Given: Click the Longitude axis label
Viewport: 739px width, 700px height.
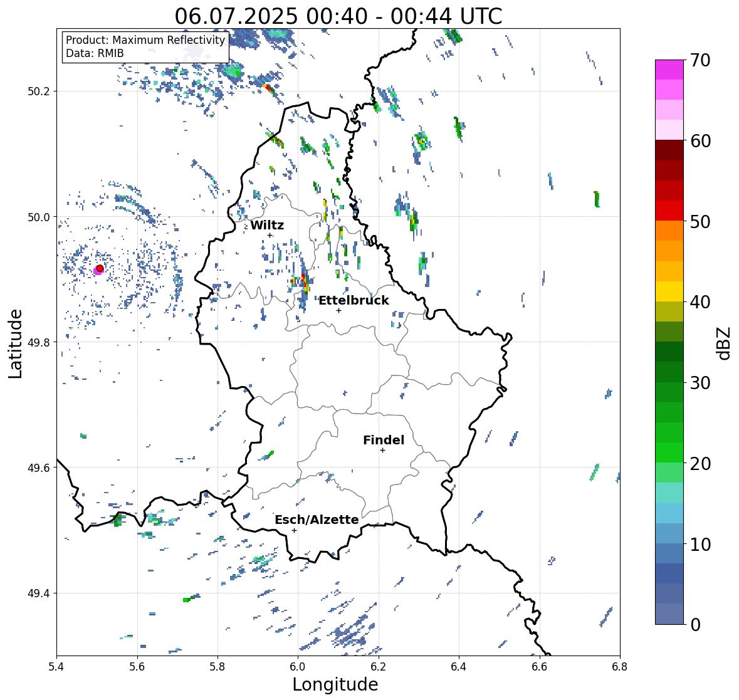Looking at the screenshot, I should pos(335,684).
